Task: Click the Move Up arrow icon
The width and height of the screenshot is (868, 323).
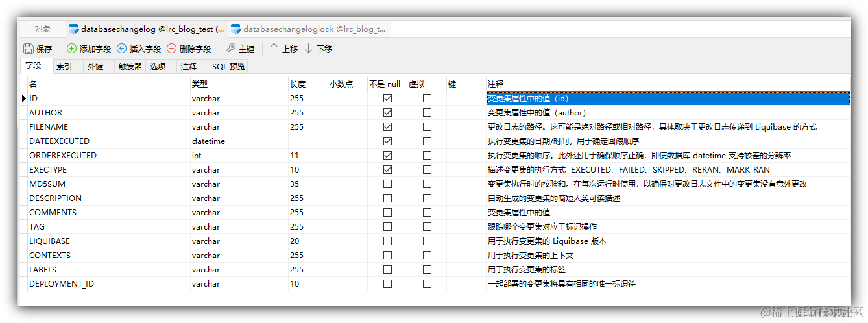Action: click(x=274, y=49)
